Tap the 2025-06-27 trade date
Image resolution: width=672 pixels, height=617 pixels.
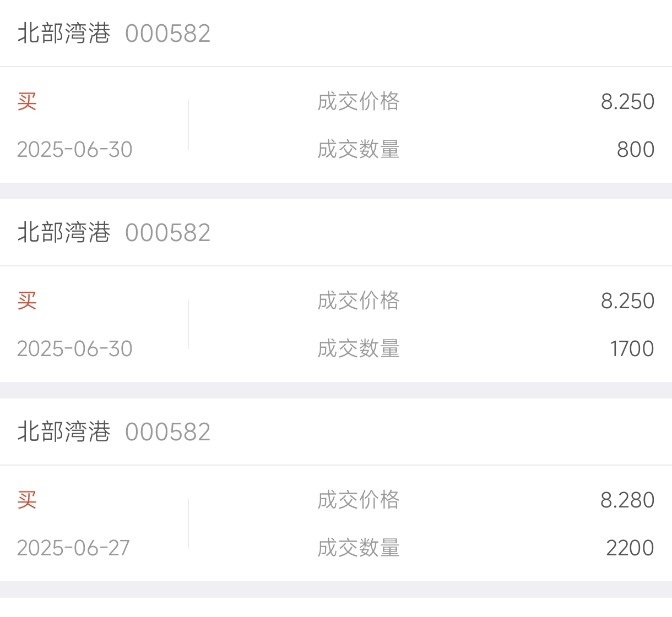(73, 548)
